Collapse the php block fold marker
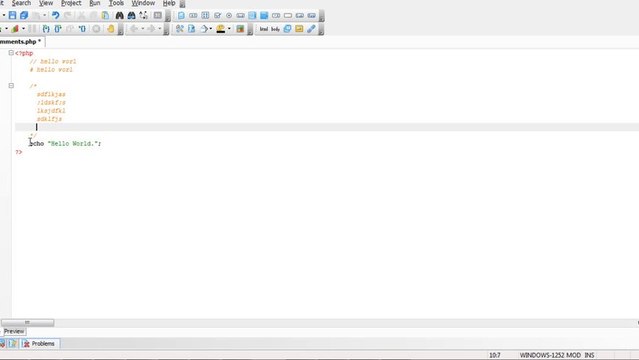 pos(11,53)
